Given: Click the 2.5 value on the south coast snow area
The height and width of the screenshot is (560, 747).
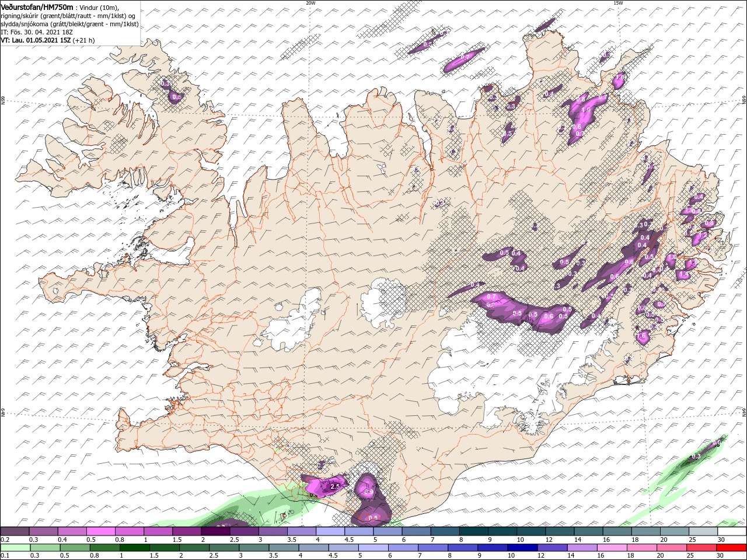Looking at the screenshot, I should (335, 486).
